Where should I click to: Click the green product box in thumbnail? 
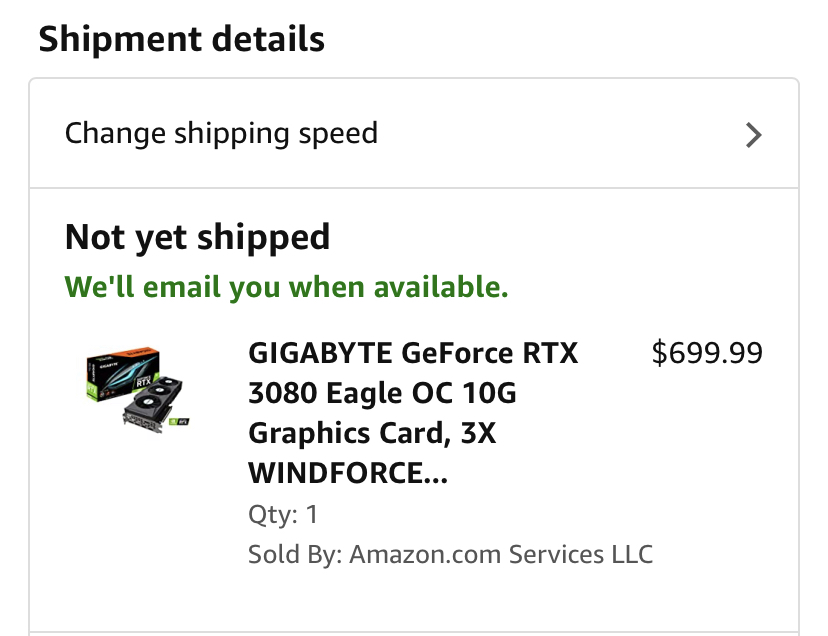[120, 372]
